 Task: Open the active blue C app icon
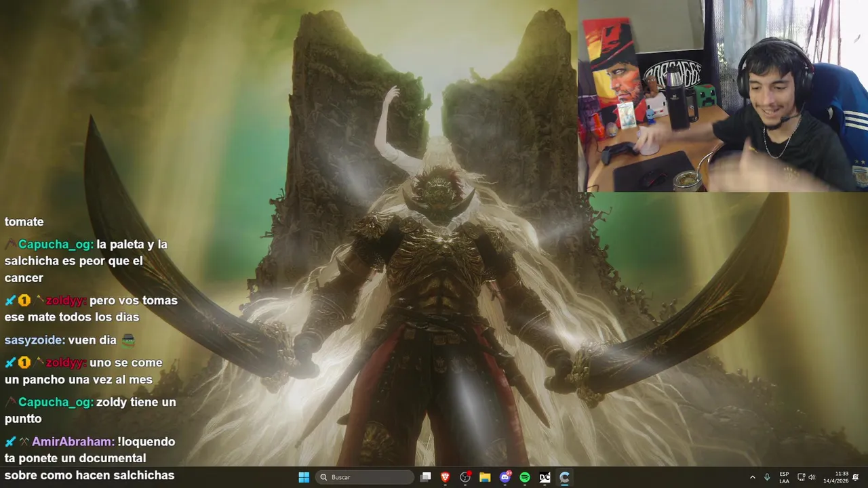click(x=564, y=477)
